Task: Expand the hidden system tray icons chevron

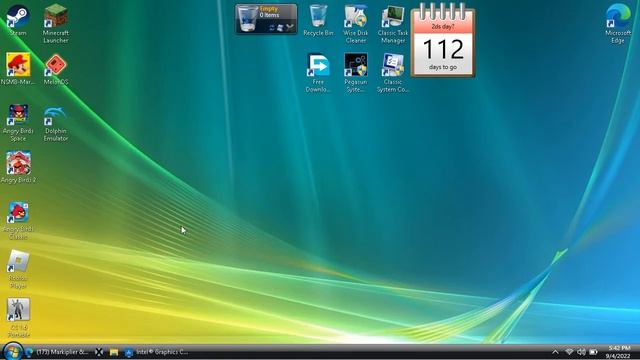Action: [x=555, y=352]
